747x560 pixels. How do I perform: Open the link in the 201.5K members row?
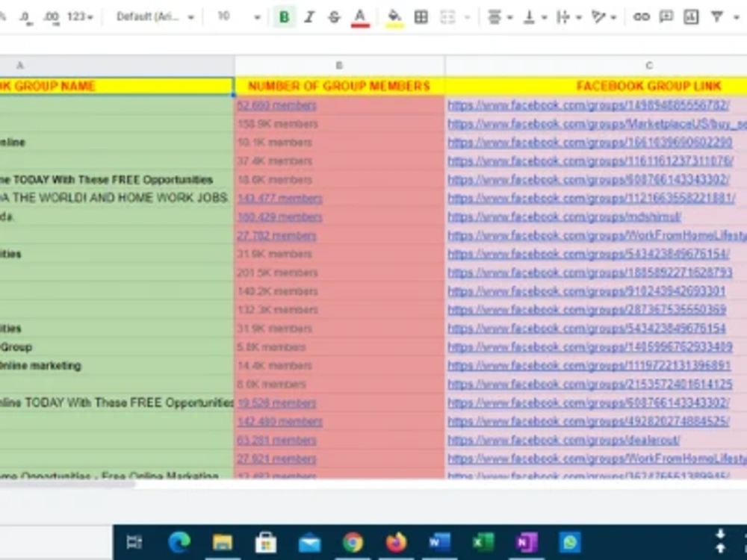[x=590, y=273]
